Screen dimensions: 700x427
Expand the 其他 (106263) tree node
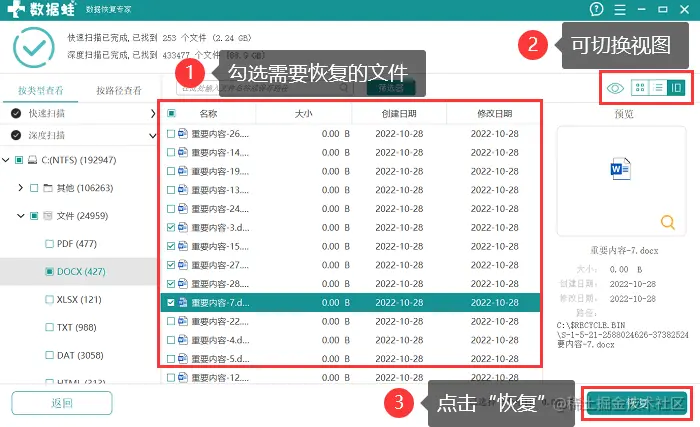(x=21, y=188)
